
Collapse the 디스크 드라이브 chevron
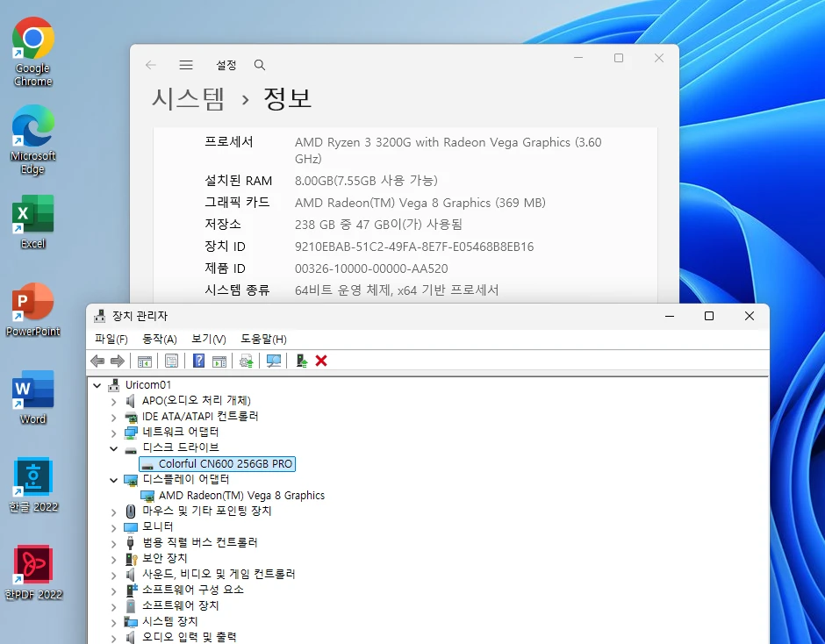pos(113,448)
